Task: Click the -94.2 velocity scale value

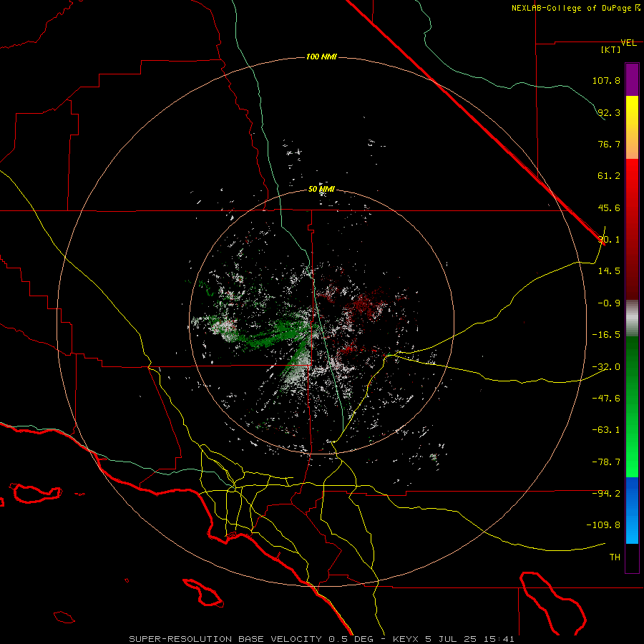Action: coord(606,493)
